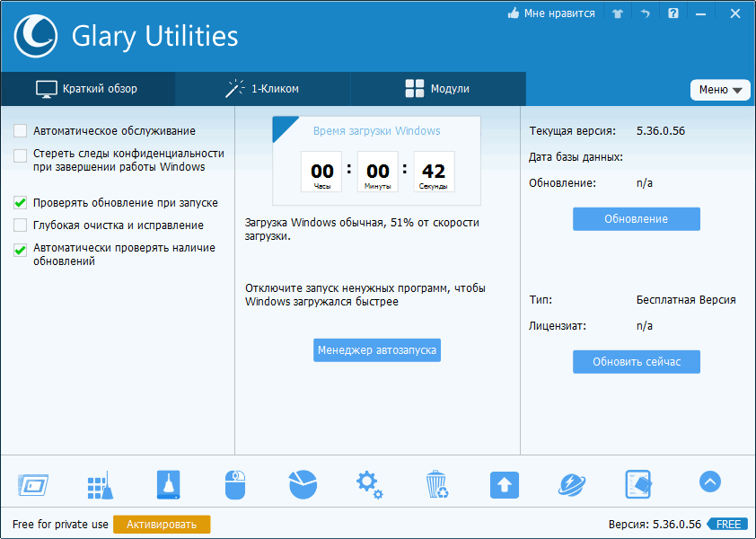Open the Меню dropdown
Image resolution: width=756 pixels, height=539 pixels.
pyautogui.click(x=720, y=90)
